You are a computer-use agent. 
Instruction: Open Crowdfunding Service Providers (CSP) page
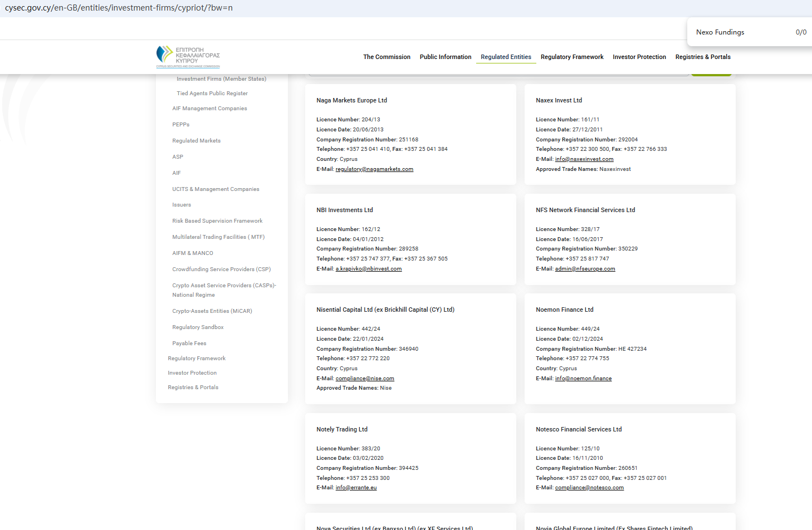(221, 269)
